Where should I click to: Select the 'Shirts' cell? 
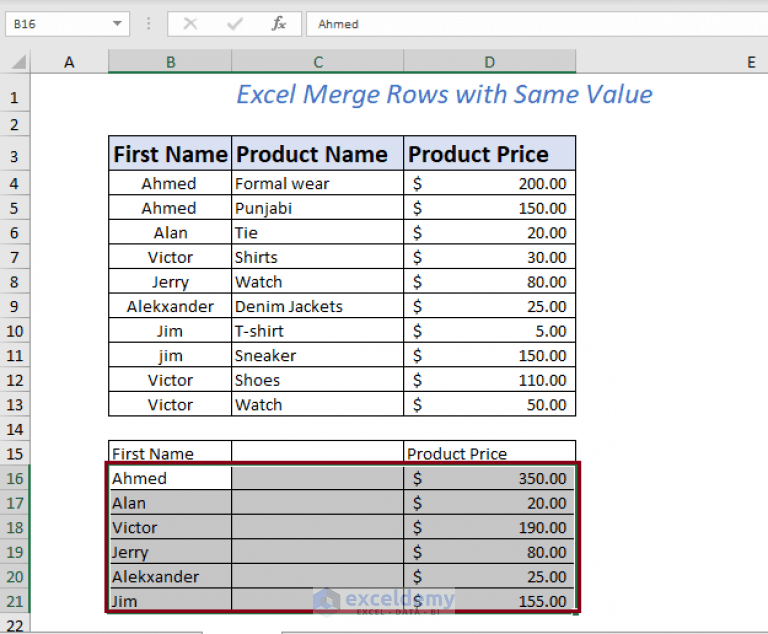(x=317, y=257)
